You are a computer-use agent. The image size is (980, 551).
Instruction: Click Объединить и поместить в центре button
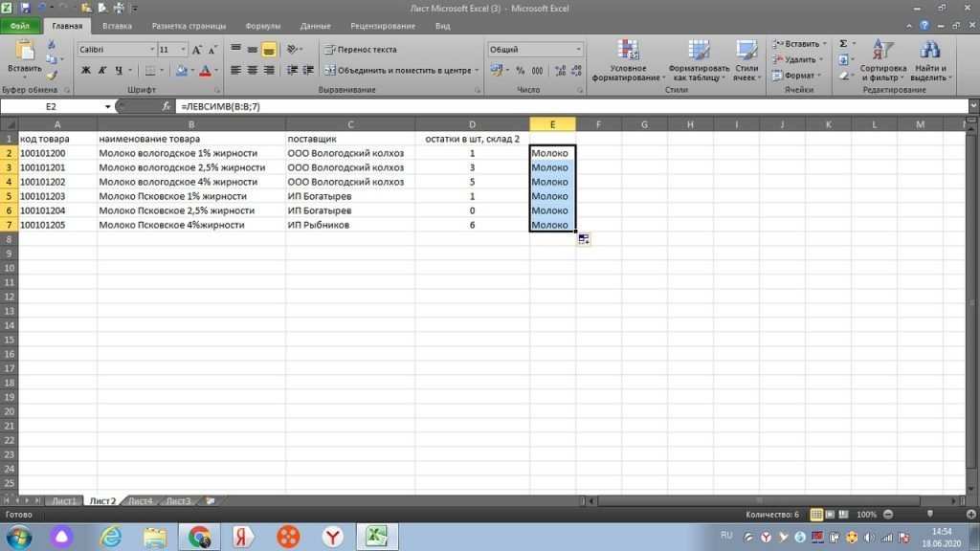point(398,71)
